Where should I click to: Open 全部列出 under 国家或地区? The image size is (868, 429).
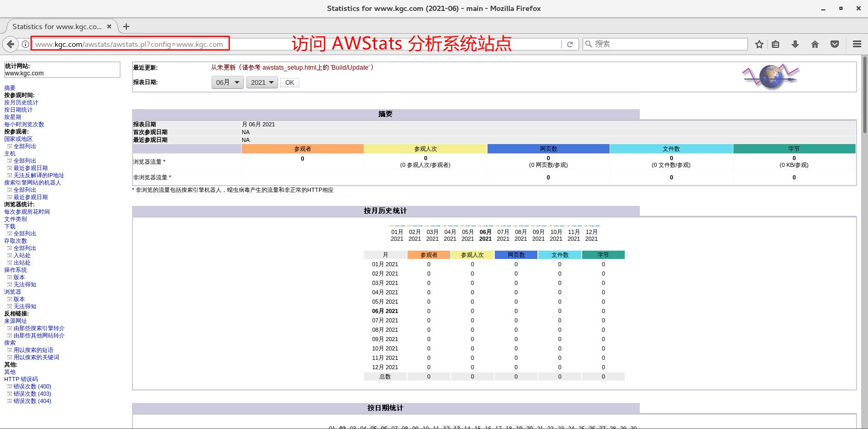click(x=25, y=146)
